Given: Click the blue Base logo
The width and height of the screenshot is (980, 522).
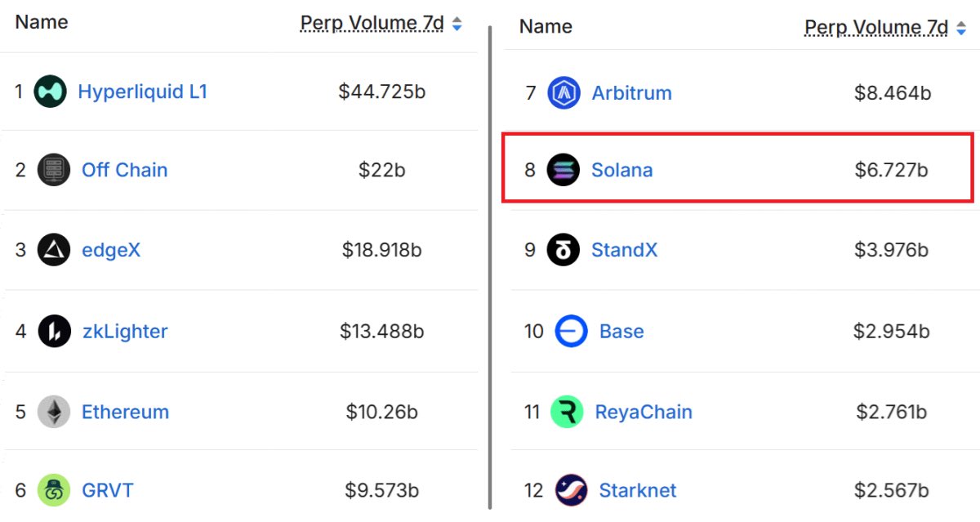Looking at the screenshot, I should click(571, 331).
